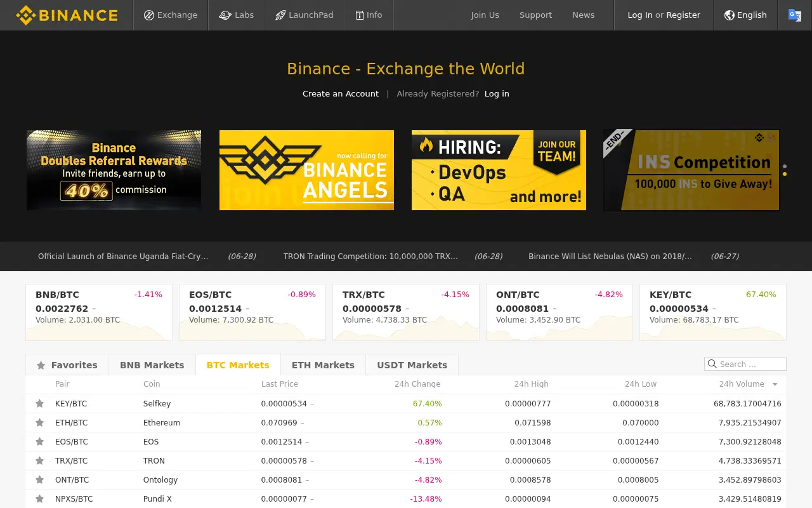Switch to the BNB Markets tab
Screen dimensions: 812x508
[152, 365]
